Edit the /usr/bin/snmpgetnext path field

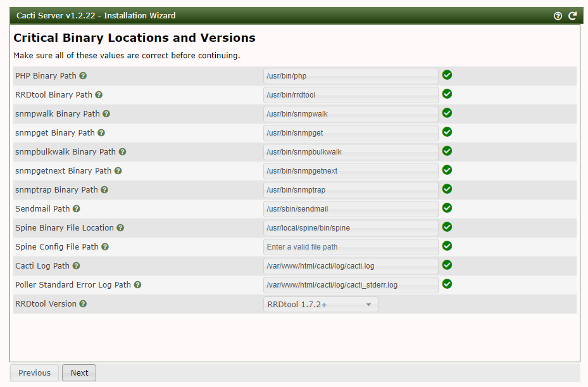point(351,171)
